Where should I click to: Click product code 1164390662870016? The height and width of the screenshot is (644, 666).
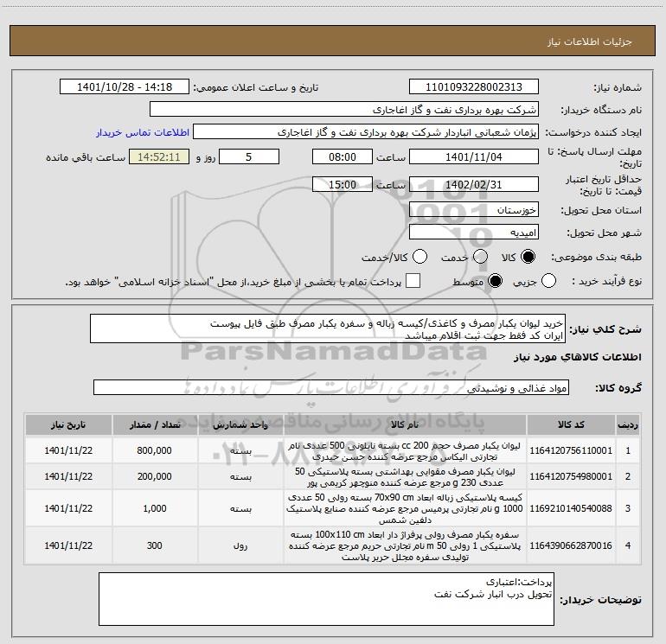click(571, 545)
